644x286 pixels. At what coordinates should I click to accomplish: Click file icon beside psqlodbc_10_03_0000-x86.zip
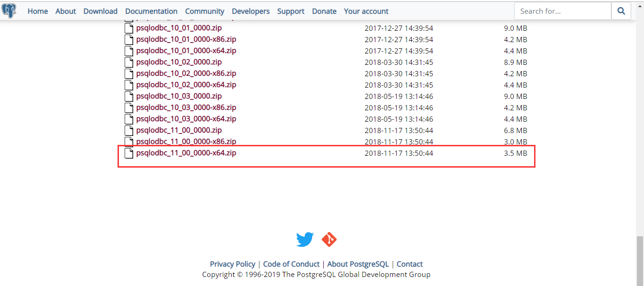pos(129,107)
